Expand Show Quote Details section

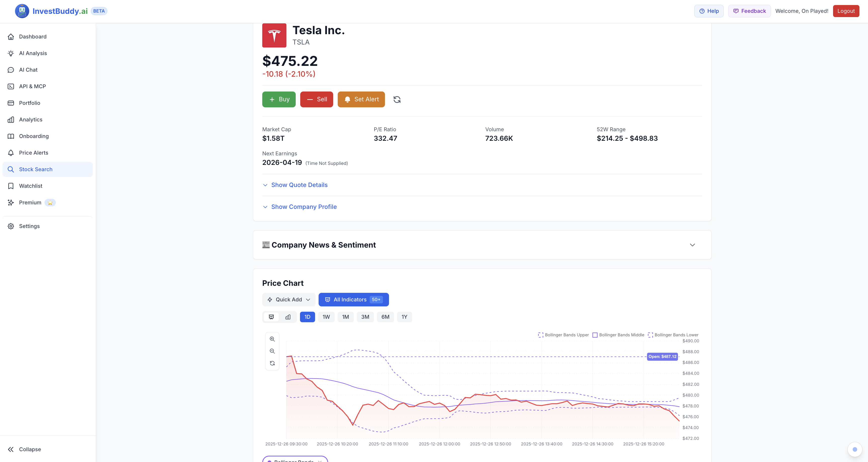point(295,185)
